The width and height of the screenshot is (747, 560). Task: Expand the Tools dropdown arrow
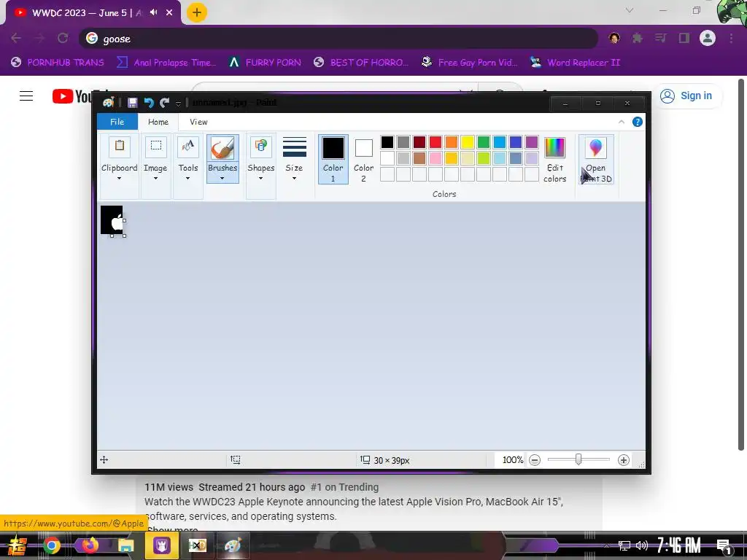pos(187,179)
